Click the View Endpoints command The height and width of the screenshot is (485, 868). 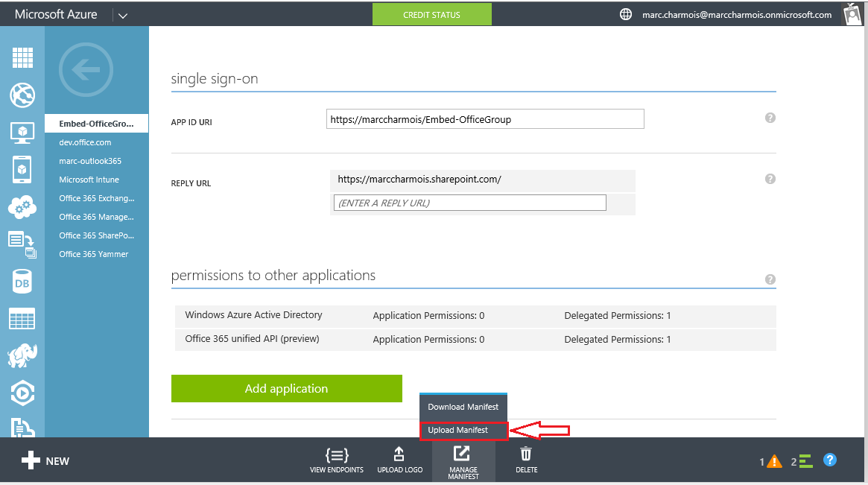pyautogui.click(x=337, y=460)
